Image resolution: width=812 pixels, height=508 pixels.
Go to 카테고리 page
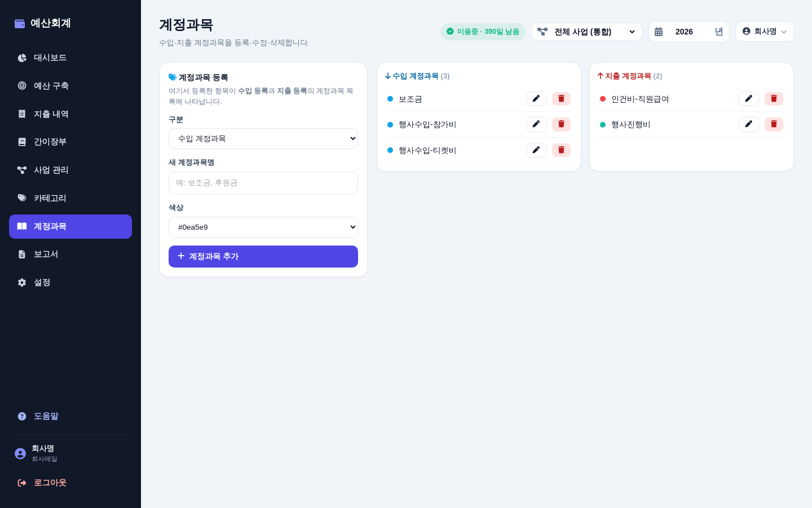coord(70,198)
